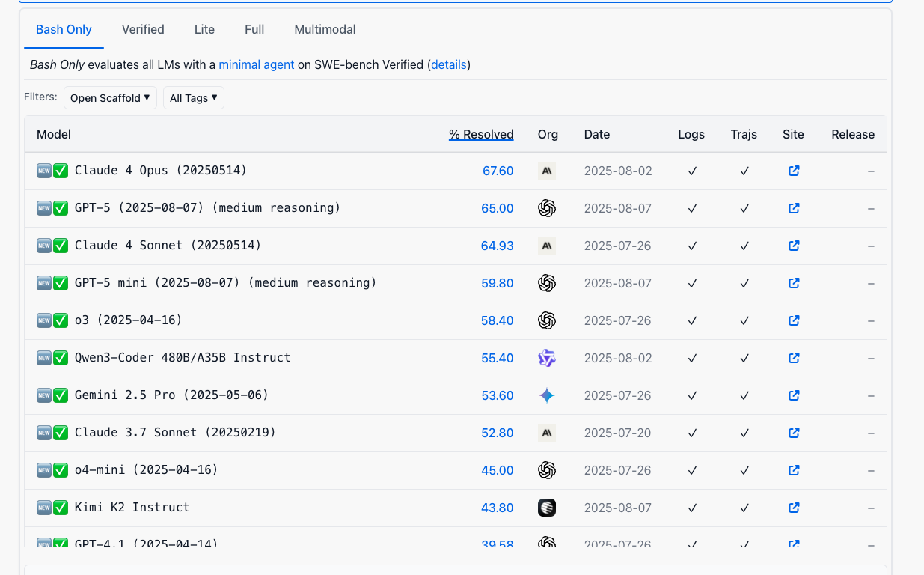
Task: Open the external site for o4-mini
Action: pyautogui.click(x=793, y=470)
